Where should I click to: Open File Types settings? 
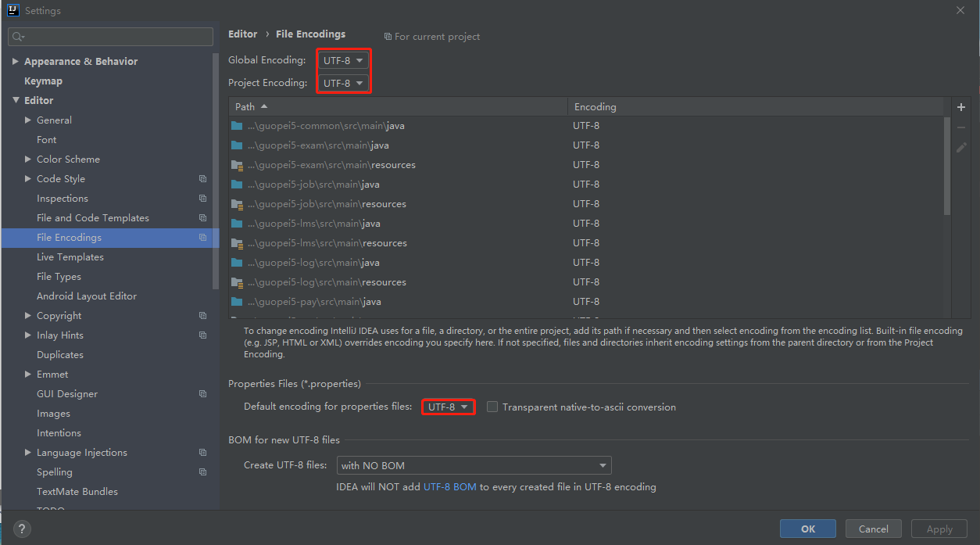point(59,277)
